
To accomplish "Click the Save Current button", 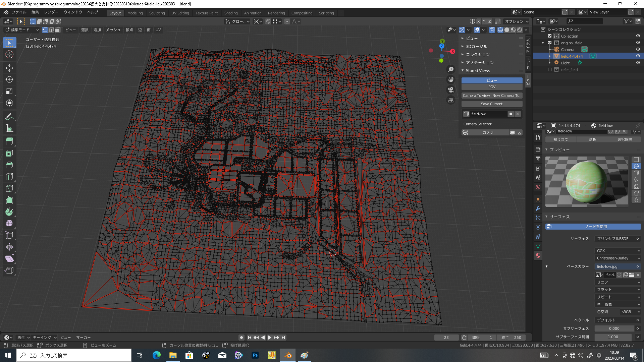I will coord(491,104).
